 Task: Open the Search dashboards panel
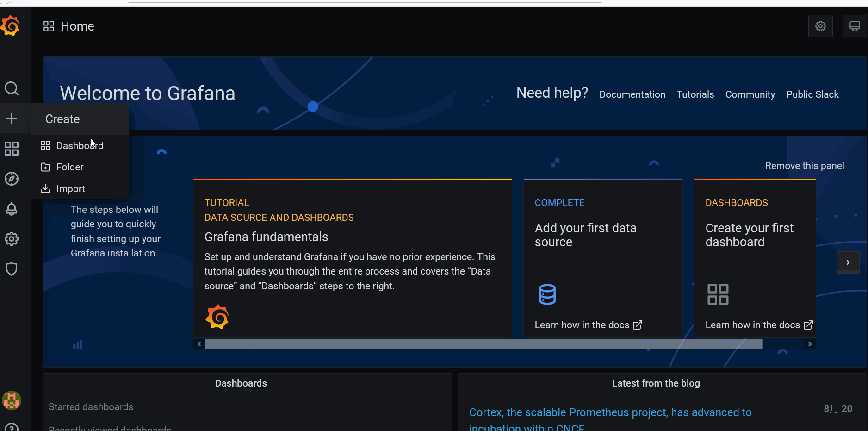[x=12, y=88]
